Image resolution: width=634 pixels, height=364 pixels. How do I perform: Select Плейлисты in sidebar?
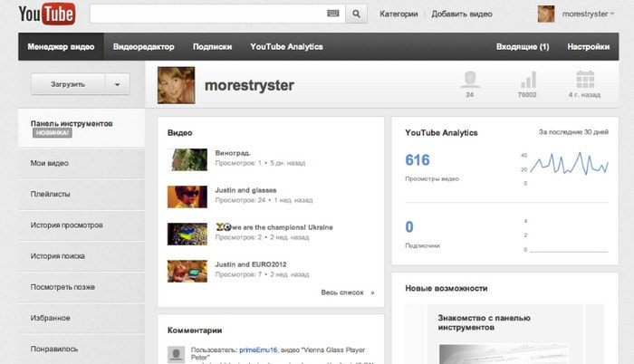82,194
